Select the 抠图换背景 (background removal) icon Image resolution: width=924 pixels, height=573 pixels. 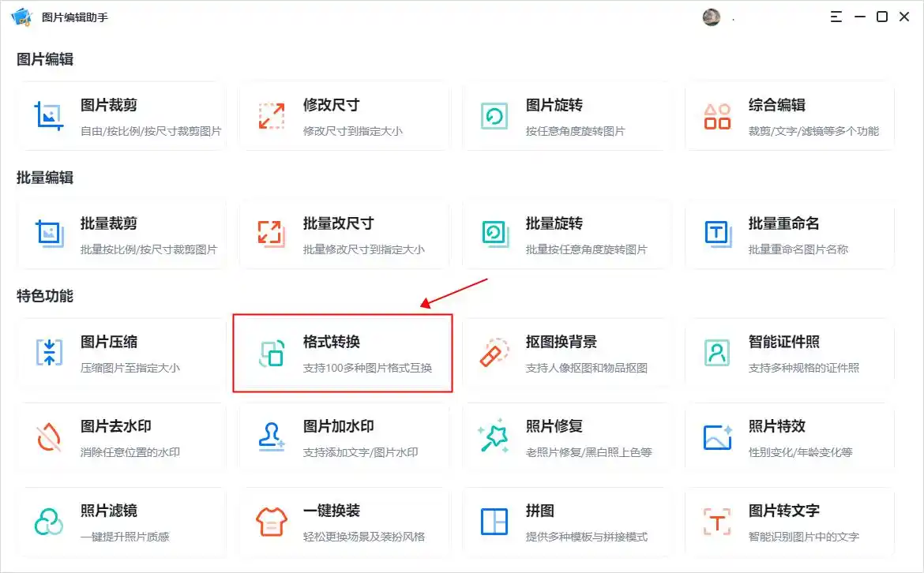[x=493, y=352]
